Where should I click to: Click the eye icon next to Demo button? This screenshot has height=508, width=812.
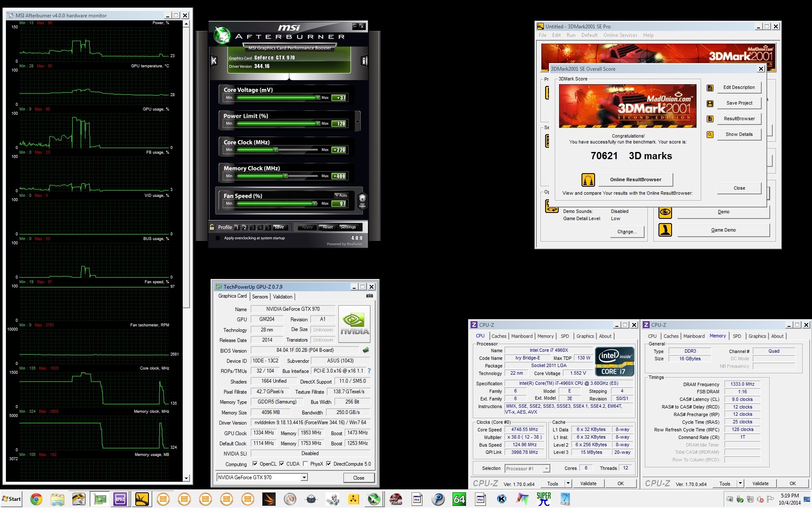665,212
